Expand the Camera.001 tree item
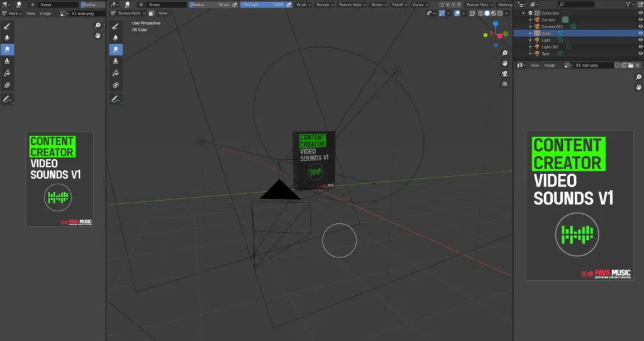This screenshot has width=644, height=341. click(530, 26)
